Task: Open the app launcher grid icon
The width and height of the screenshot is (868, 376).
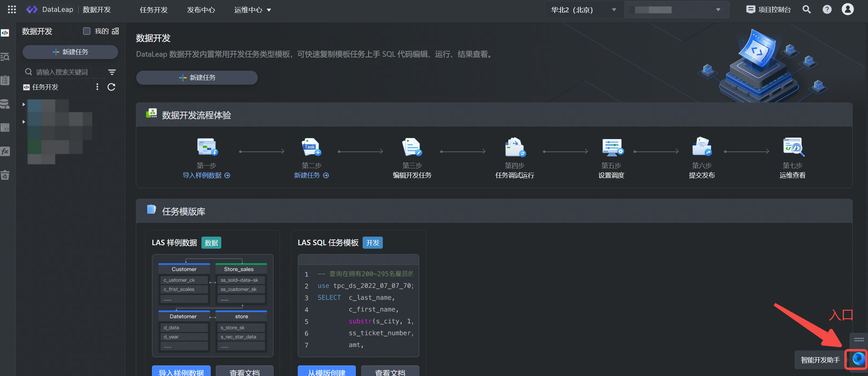Action: click(x=12, y=10)
